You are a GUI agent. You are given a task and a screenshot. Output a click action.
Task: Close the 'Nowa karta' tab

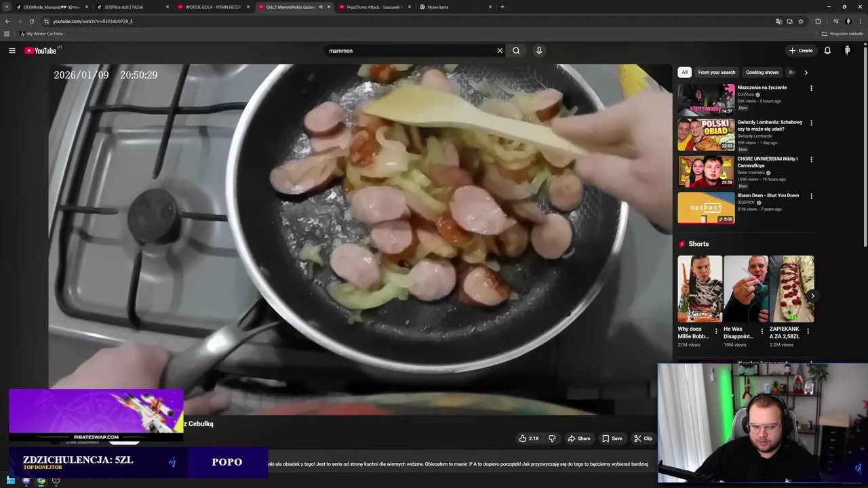tap(490, 7)
